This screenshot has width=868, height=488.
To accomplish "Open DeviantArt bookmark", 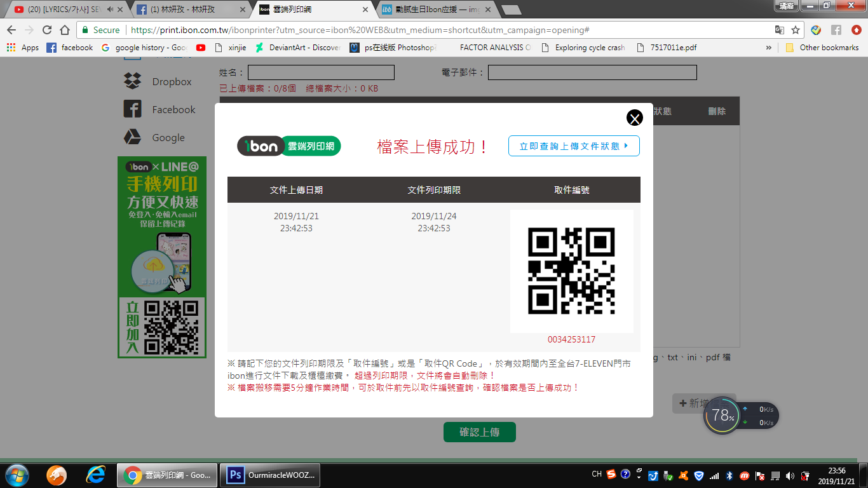I will coord(297,48).
